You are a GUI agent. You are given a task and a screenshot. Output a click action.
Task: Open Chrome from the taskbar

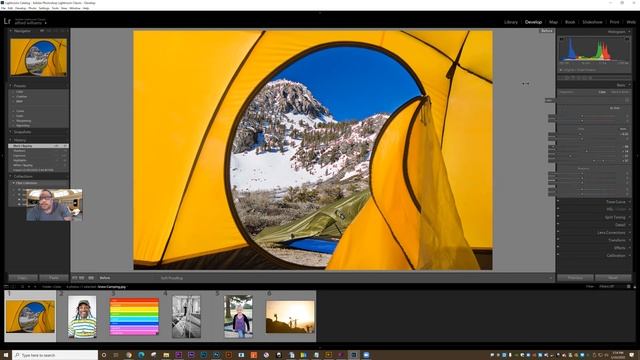click(x=129, y=355)
